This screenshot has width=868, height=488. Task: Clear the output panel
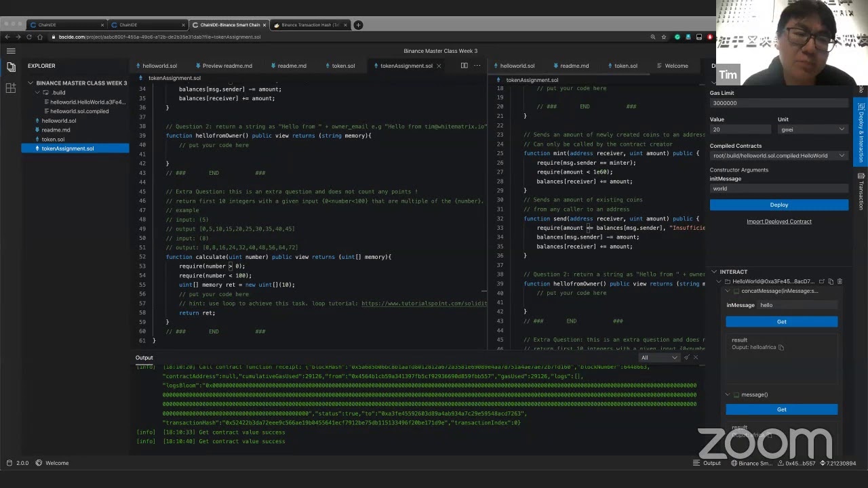point(686,358)
